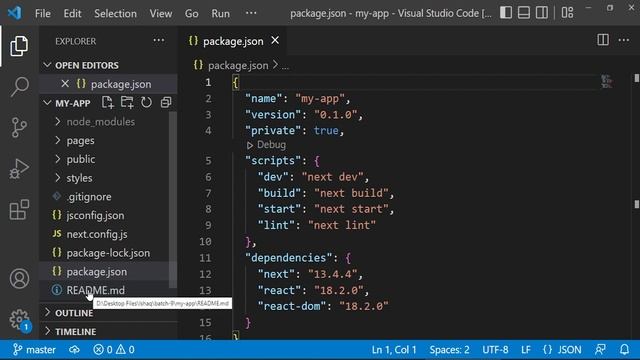Expand the styles folder

click(x=58, y=178)
